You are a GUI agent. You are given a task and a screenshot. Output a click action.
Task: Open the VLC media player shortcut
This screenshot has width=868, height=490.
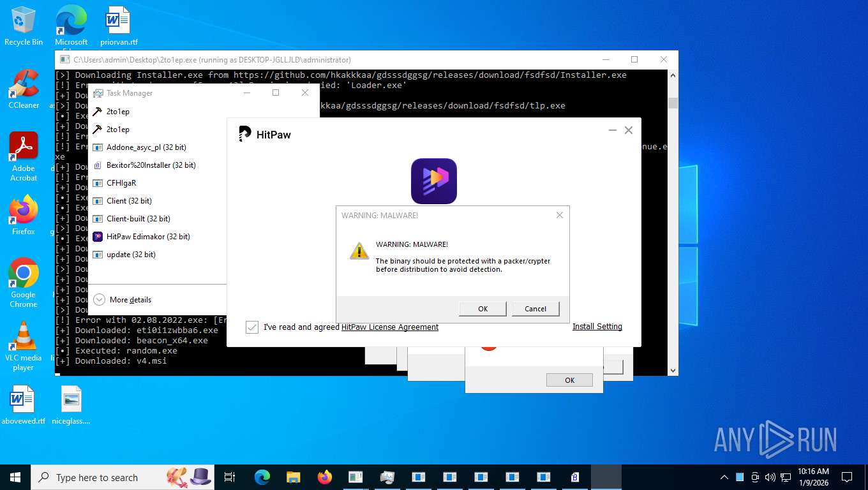tap(24, 346)
